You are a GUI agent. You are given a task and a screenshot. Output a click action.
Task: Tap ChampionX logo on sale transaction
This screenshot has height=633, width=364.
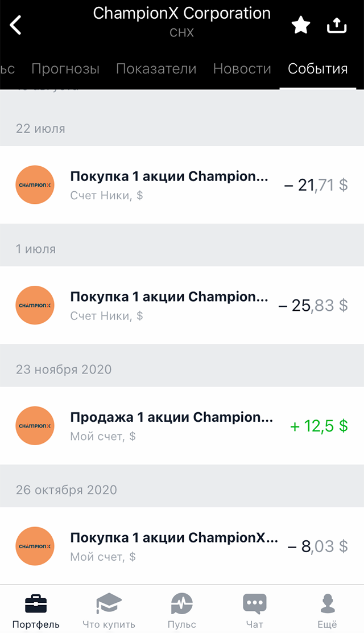(x=35, y=426)
